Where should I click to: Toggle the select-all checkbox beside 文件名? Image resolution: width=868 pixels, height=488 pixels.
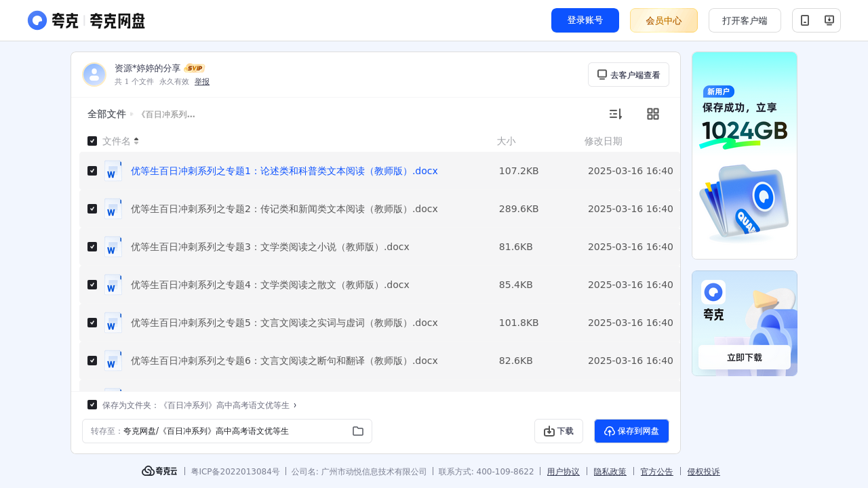coord(92,141)
